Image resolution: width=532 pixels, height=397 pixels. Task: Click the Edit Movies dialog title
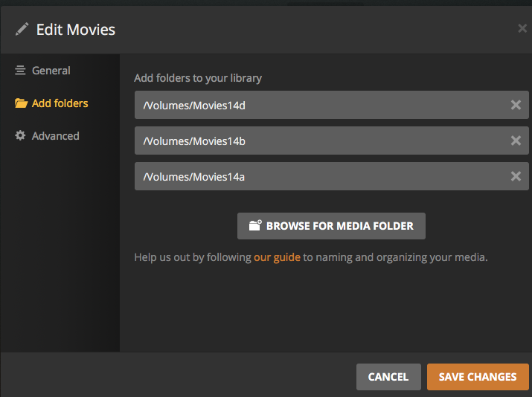pyautogui.click(x=75, y=30)
